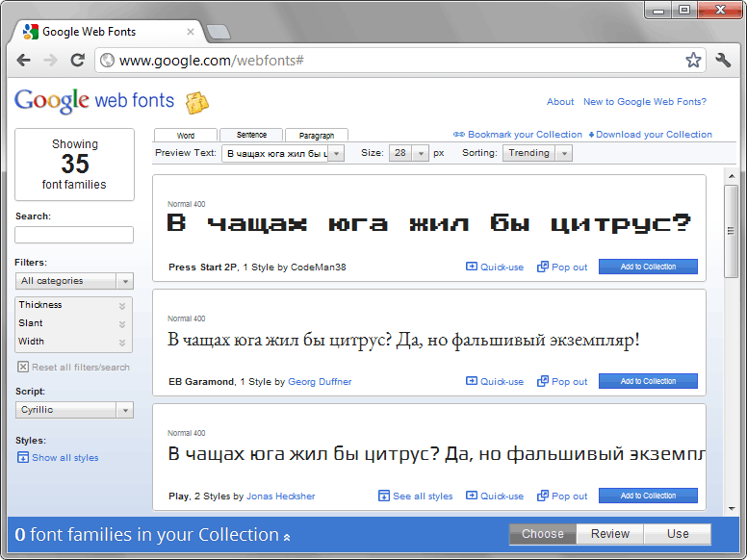
Task: Switch to the Sentence tab
Action: (251, 135)
